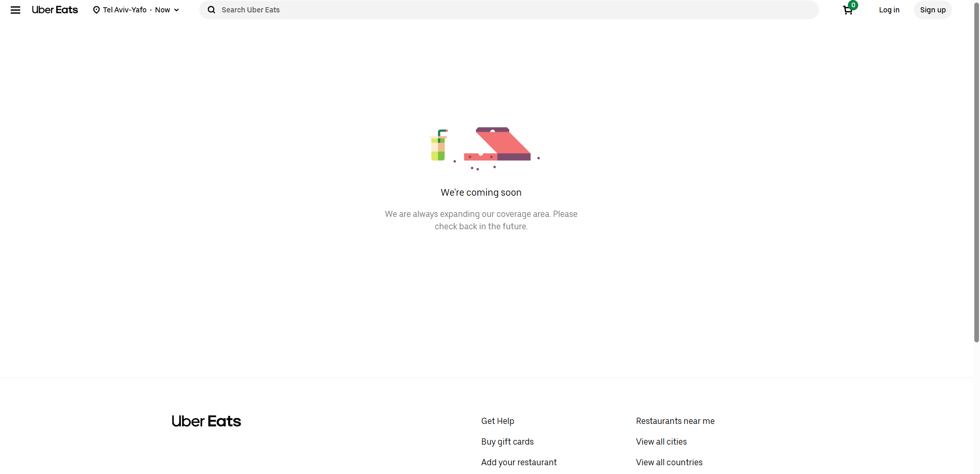
Task: Open the shopping cart
Action: click(x=848, y=10)
